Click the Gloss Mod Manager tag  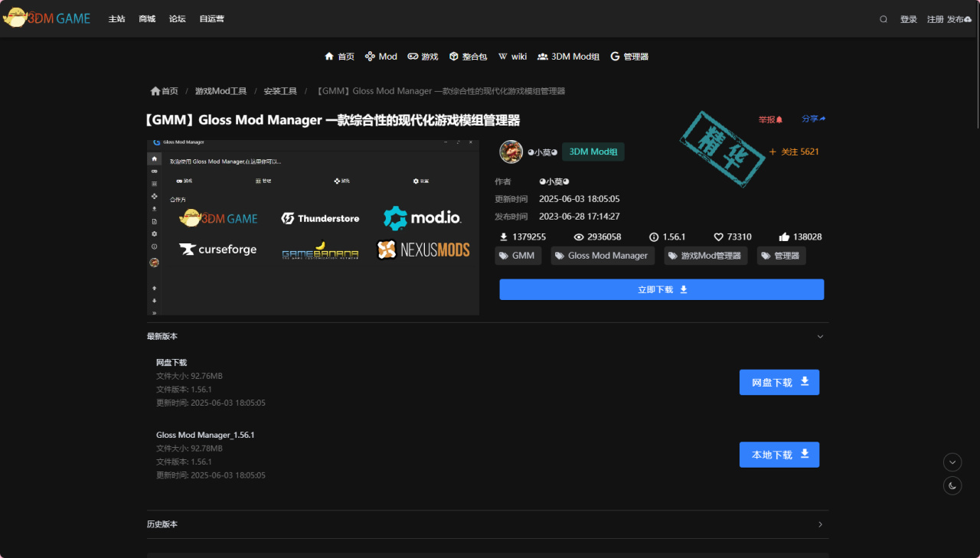(x=603, y=256)
